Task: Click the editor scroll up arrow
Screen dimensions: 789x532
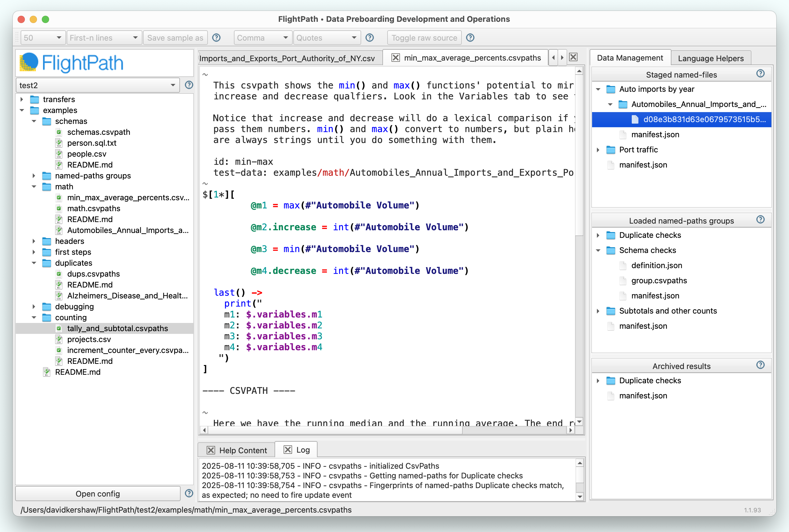Action: click(579, 71)
